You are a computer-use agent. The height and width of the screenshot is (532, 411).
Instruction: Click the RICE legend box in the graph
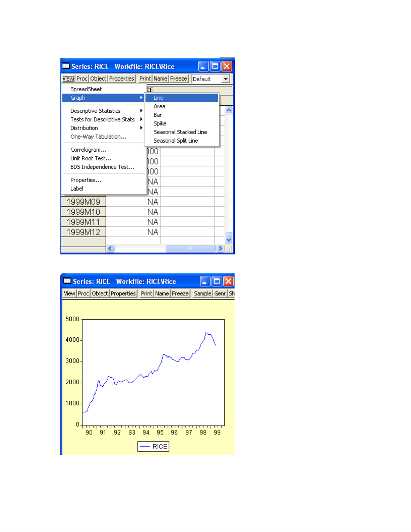click(x=153, y=446)
